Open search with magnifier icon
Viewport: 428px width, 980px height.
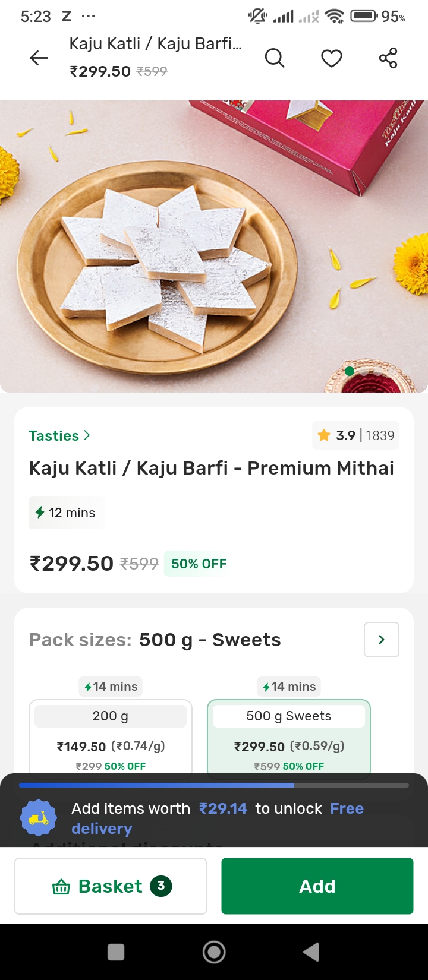click(274, 58)
